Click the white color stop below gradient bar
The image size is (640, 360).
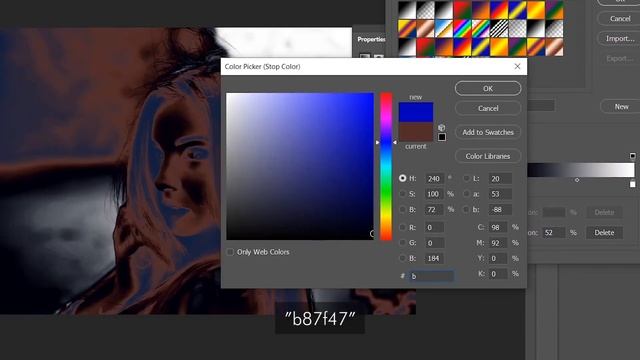click(632, 184)
